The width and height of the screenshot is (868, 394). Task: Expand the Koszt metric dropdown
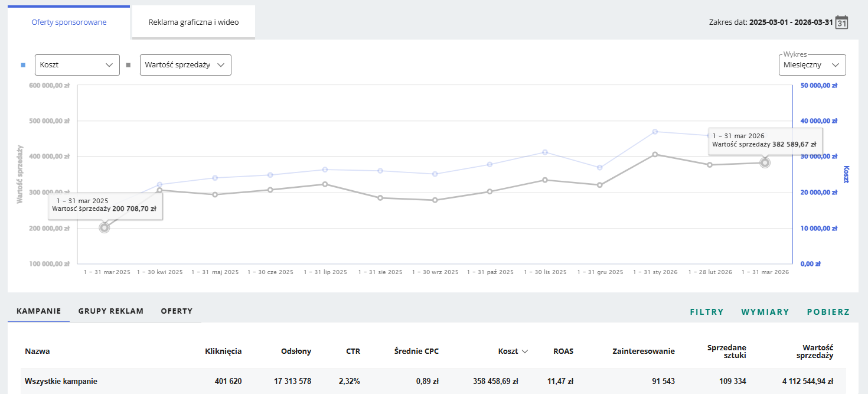tap(77, 65)
